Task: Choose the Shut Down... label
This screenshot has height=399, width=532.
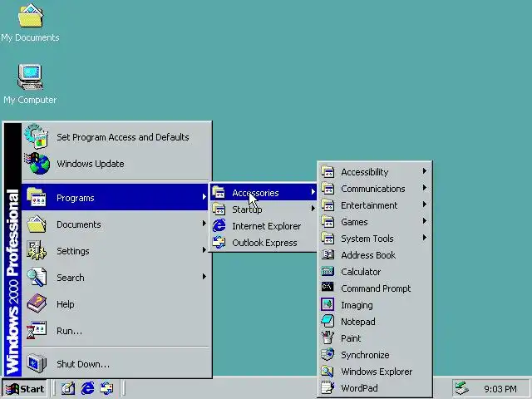Action: (83, 364)
